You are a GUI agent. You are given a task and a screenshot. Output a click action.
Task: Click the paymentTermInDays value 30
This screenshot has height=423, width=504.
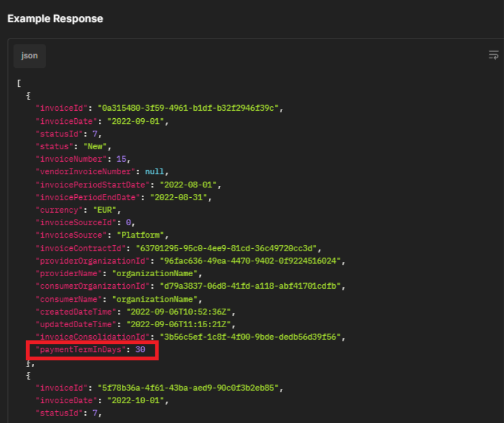point(140,350)
